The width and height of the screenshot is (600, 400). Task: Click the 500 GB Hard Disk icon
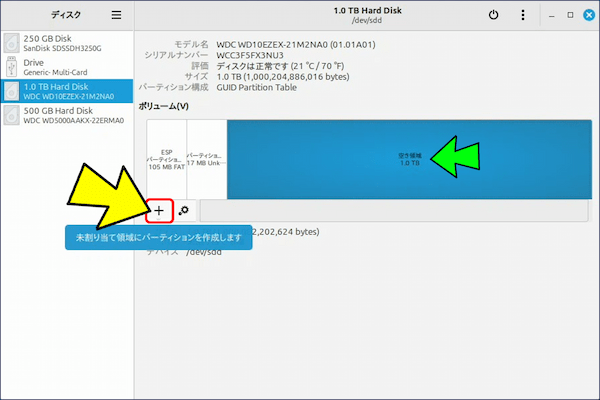(x=11, y=116)
